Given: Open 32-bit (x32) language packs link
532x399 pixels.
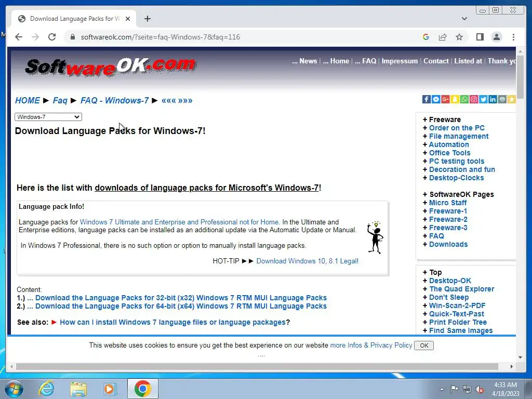Looking at the screenshot, I should click(181, 298).
